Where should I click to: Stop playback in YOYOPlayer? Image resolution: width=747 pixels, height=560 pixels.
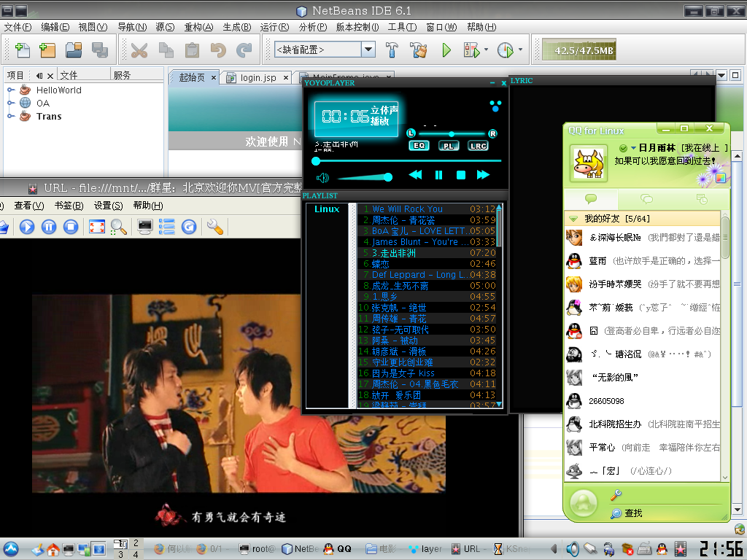[461, 175]
